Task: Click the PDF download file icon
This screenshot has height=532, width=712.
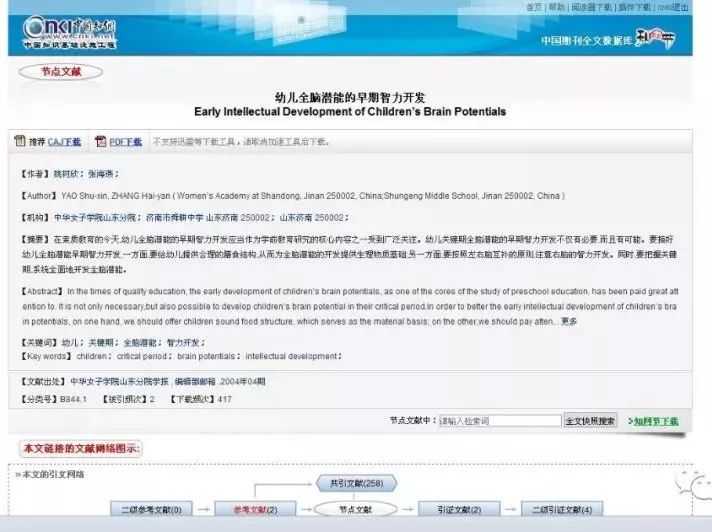Action: [x=100, y=142]
